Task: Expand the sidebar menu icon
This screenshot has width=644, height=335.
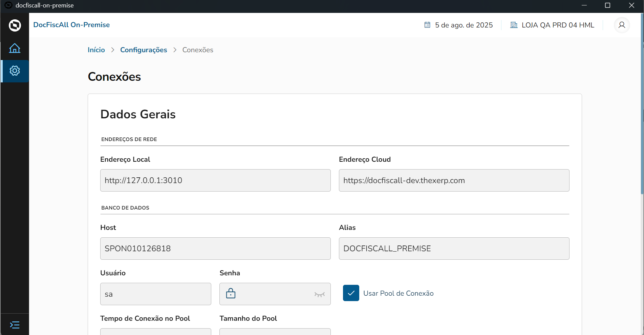Action: [x=15, y=325]
